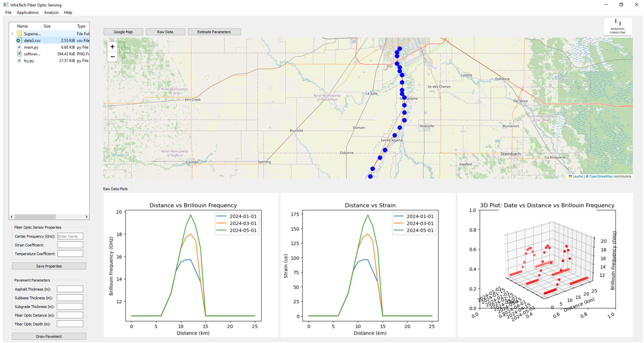This screenshot has height=343, width=644.
Task: Zoom out on the map
Action: [112, 57]
